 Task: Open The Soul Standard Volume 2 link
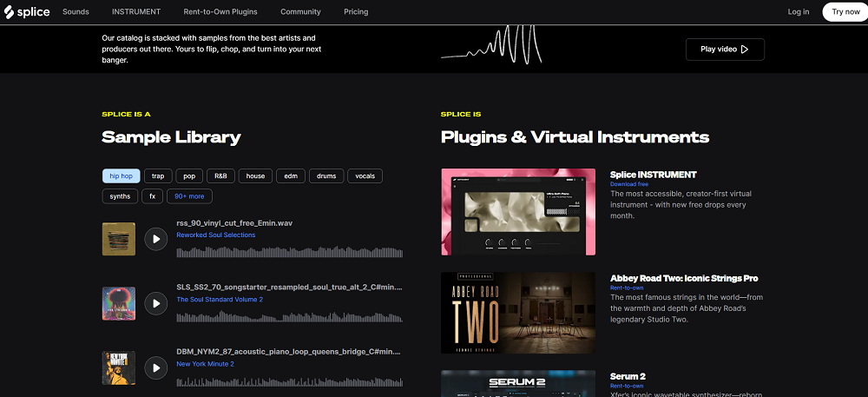pos(220,300)
